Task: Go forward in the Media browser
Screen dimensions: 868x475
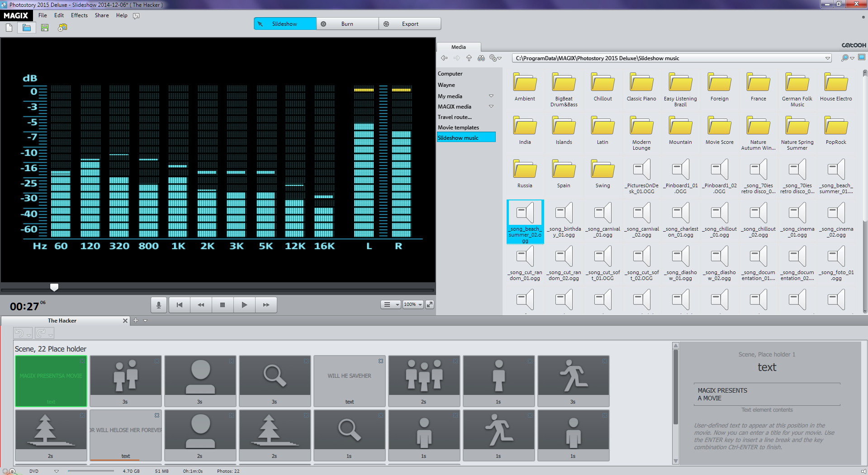Action: point(457,58)
